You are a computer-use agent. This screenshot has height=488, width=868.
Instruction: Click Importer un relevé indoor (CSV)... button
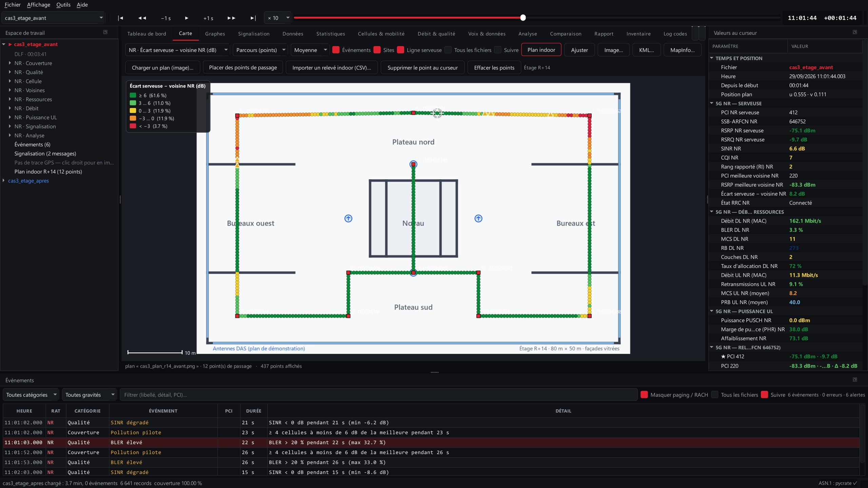(332, 67)
